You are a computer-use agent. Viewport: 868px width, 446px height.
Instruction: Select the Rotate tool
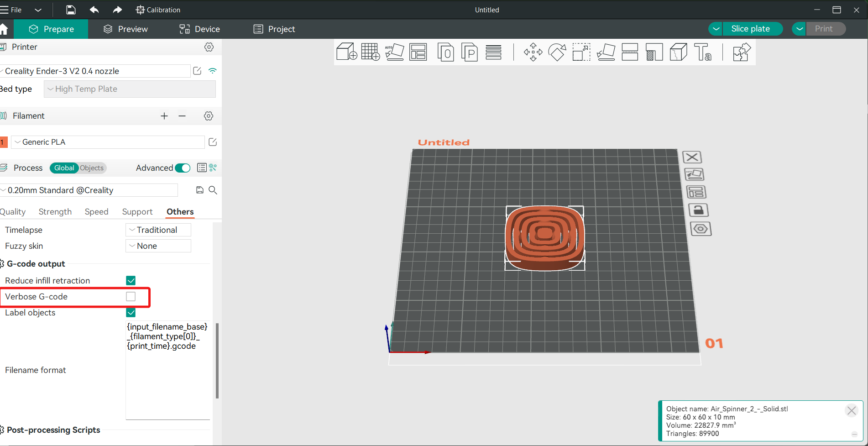(x=557, y=52)
